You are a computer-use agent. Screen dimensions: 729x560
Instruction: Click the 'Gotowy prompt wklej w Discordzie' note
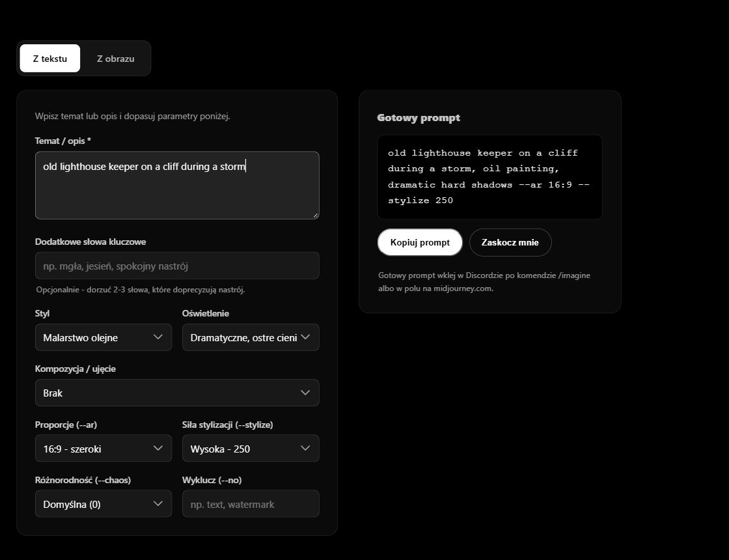coord(484,281)
